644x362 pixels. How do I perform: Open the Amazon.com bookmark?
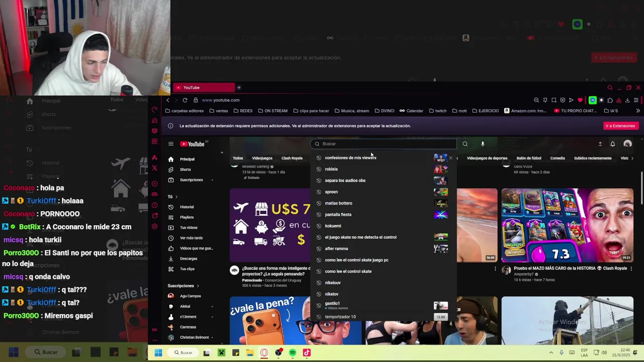click(525, 111)
